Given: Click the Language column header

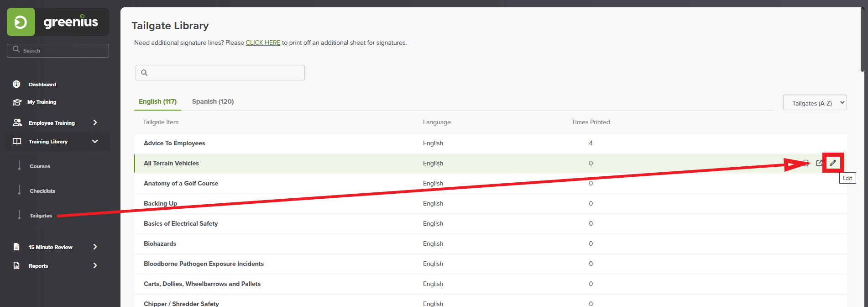Looking at the screenshot, I should pyautogui.click(x=437, y=122).
